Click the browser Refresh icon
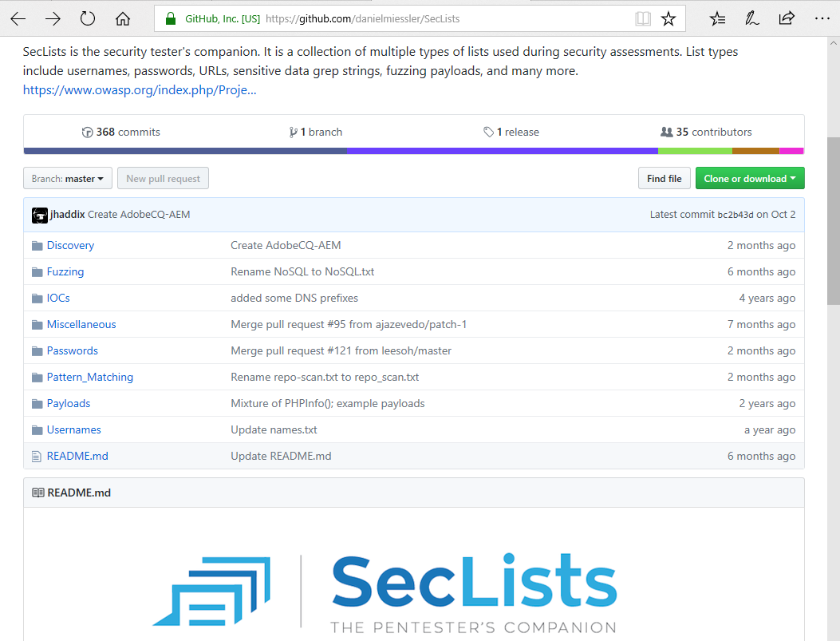Viewport: 840px width, 641px height. click(88, 18)
